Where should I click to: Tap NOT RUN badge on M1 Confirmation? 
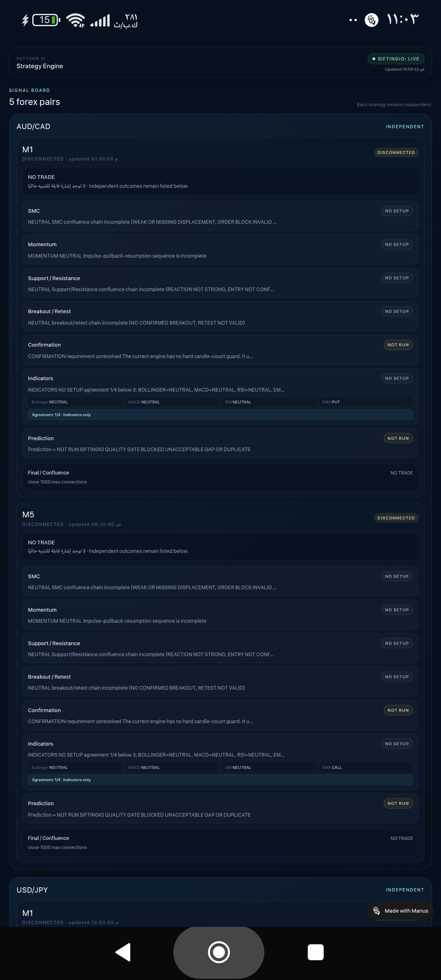(398, 345)
